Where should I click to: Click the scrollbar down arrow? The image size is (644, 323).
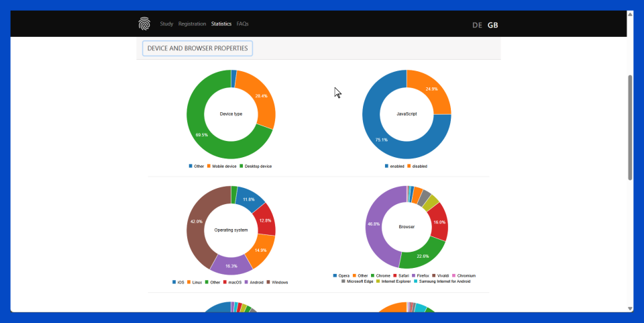(x=630, y=308)
